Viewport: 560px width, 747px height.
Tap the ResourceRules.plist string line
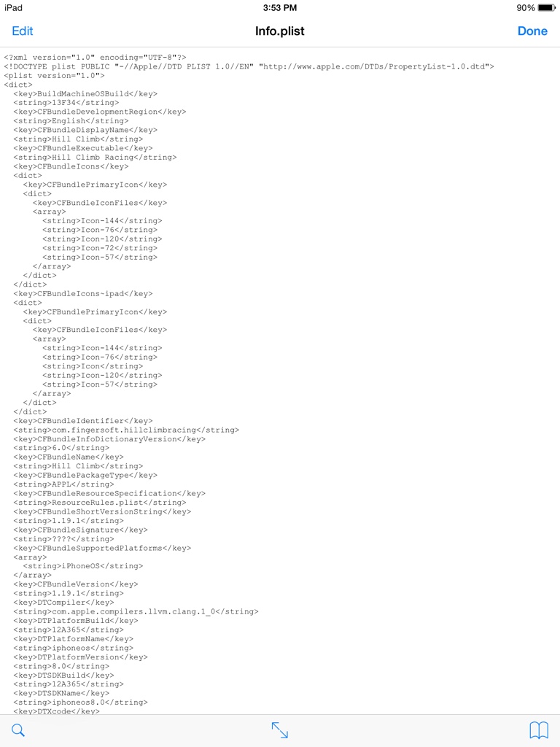coord(99,503)
